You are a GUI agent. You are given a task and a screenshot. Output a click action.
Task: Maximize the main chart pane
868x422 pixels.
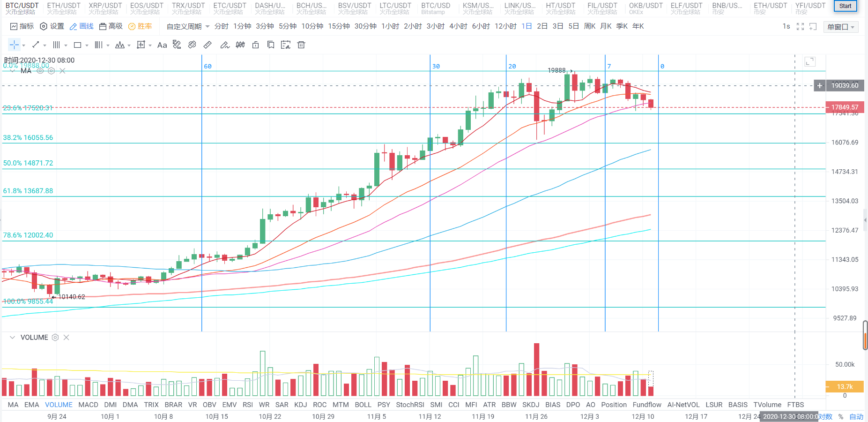pos(810,62)
